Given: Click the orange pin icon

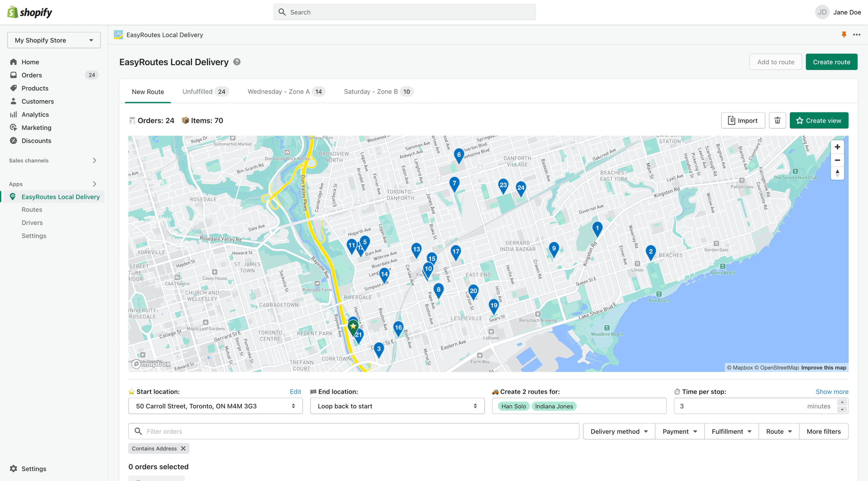Looking at the screenshot, I should tap(844, 34).
